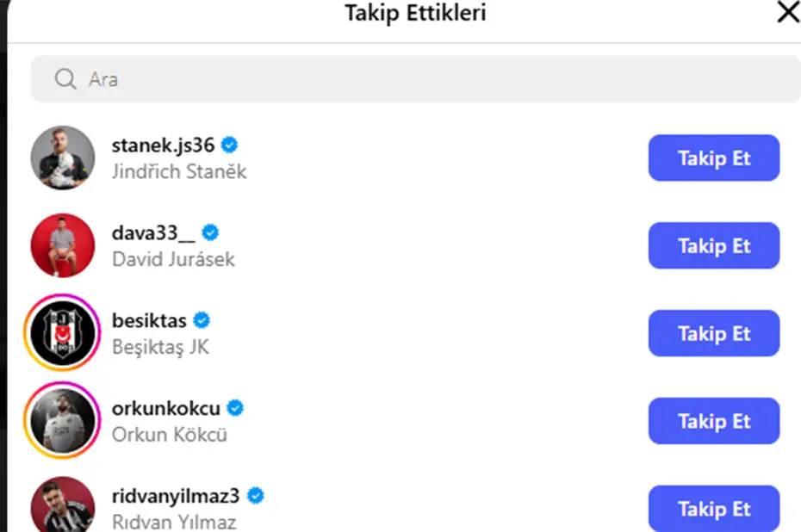Image resolution: width=801 pixels, height=532 pixels.
Task: Open David Jurásek's profile picture
Action: [63, 245]
